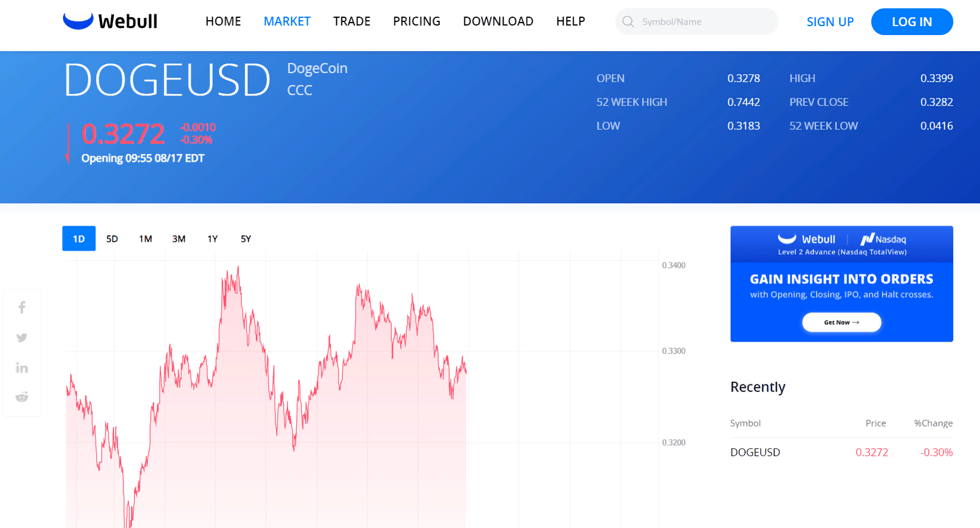Click Get Now button in Nasdaq ad
The image size is (980, 528).
[842, 323]
